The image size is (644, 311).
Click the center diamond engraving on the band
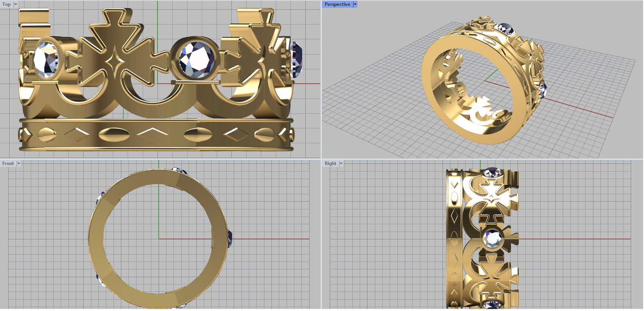click(153, 133)
